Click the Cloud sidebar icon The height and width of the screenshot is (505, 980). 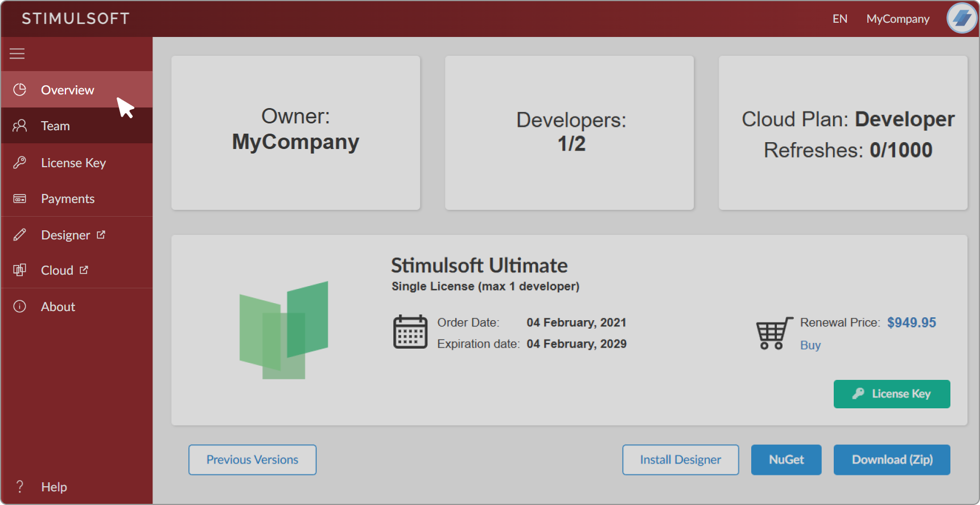tap(20, 270)
